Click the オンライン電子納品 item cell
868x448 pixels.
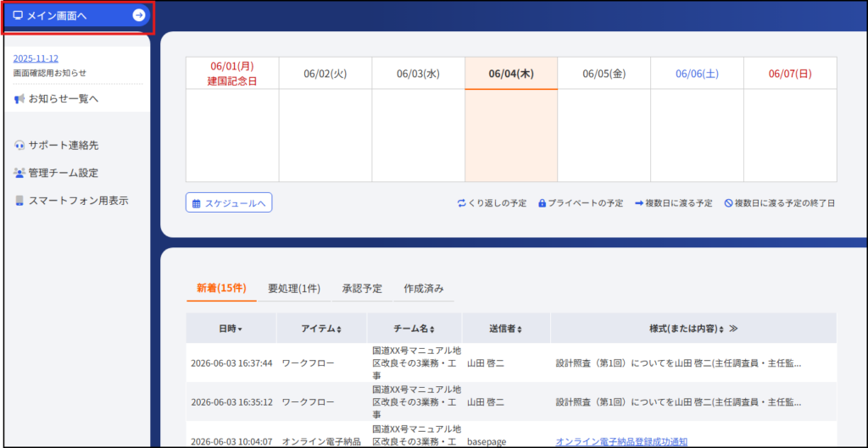pyautogui.click(x=321, y=441)
